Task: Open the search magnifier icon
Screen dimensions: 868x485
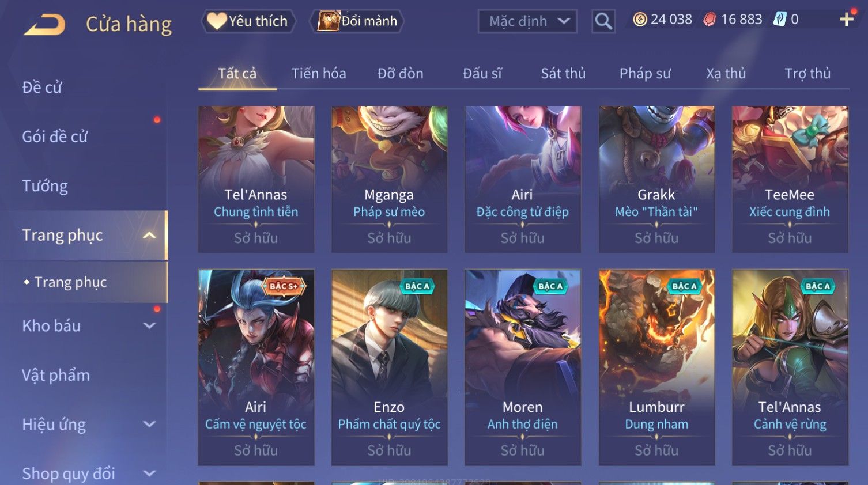Action: (x=603, y=21)
